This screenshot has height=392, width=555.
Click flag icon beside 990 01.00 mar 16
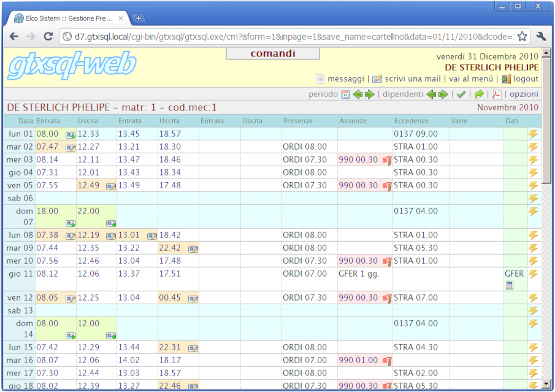pos(387,361)
